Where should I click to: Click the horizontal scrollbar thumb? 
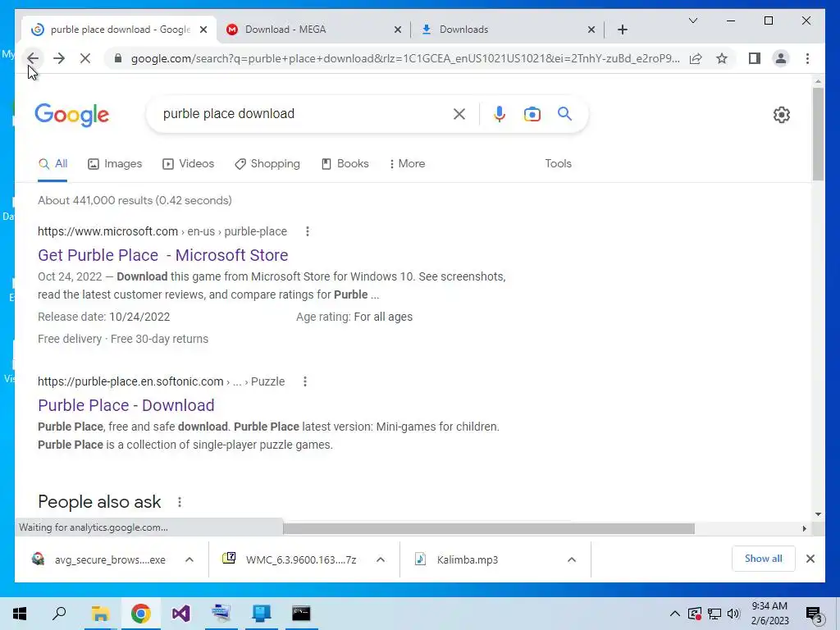(x=489, y=529)
